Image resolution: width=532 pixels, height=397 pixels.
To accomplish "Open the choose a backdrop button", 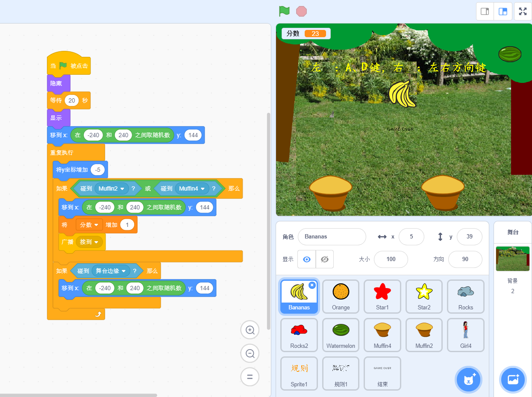I will pyautogui.click(x=513, y=379).
